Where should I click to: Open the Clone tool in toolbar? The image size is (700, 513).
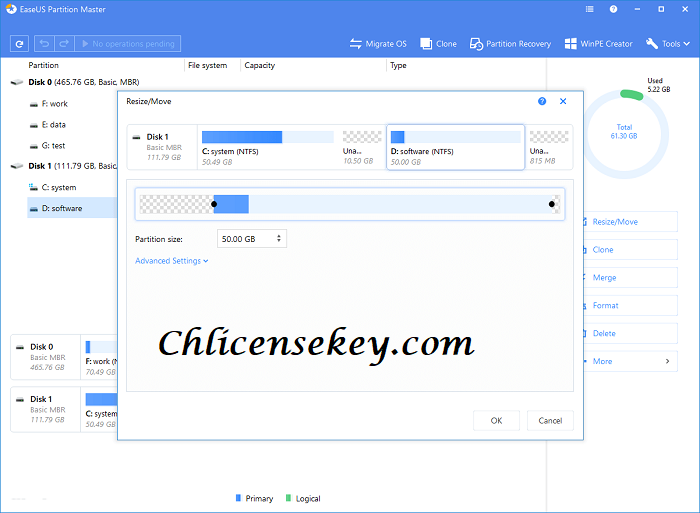point(438,44)
